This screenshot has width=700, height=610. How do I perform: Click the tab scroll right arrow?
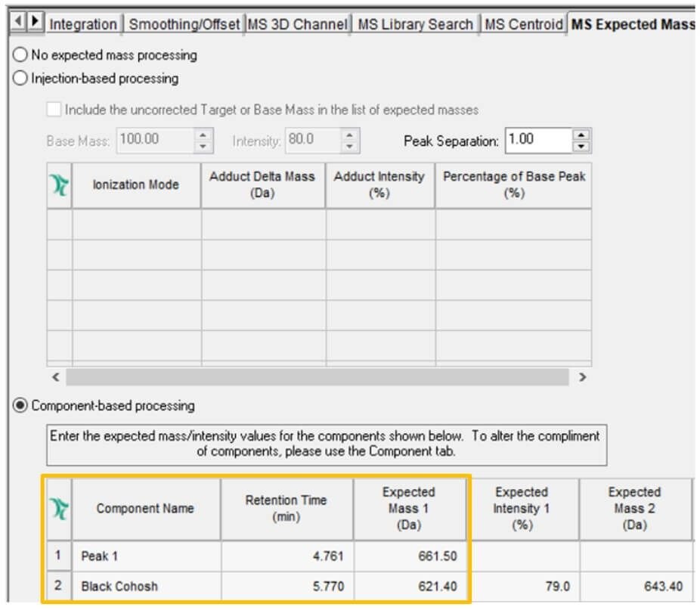35,20
